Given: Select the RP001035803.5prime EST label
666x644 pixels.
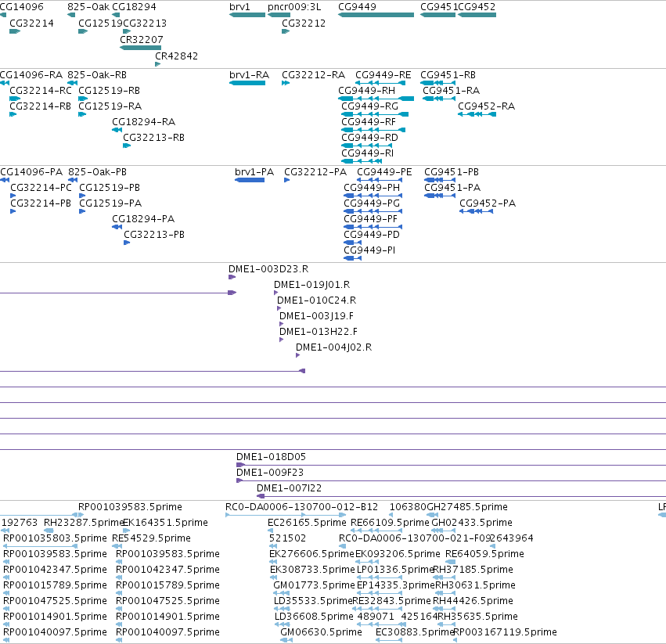Looking at the screenshot, I should (55, 538).
